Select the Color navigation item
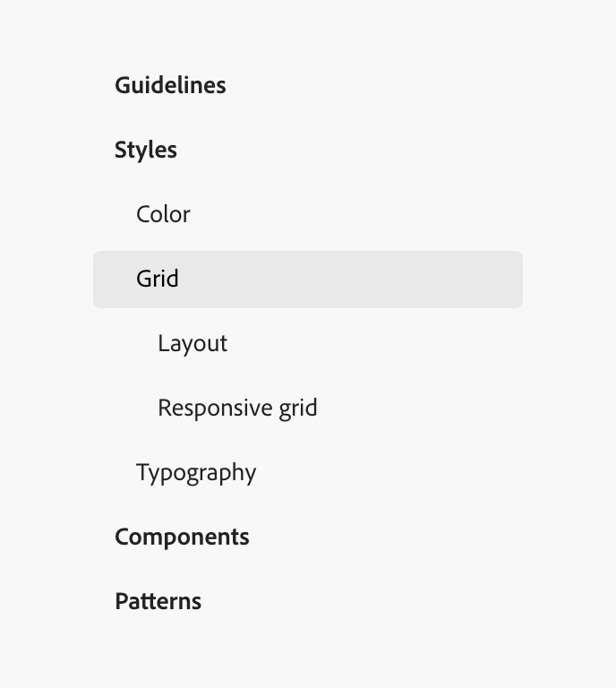The height and width of the screenshot is (688, 616). [163, 214]
